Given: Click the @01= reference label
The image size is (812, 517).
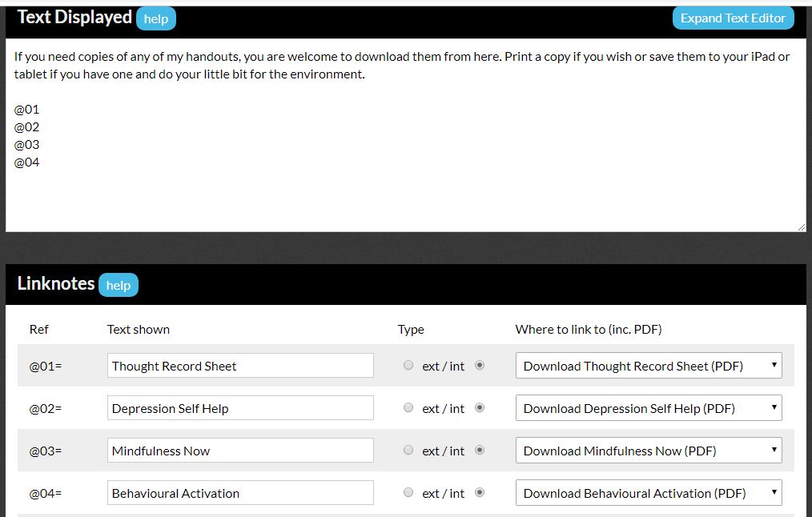Looking at the screenshot, I should 45,367.
